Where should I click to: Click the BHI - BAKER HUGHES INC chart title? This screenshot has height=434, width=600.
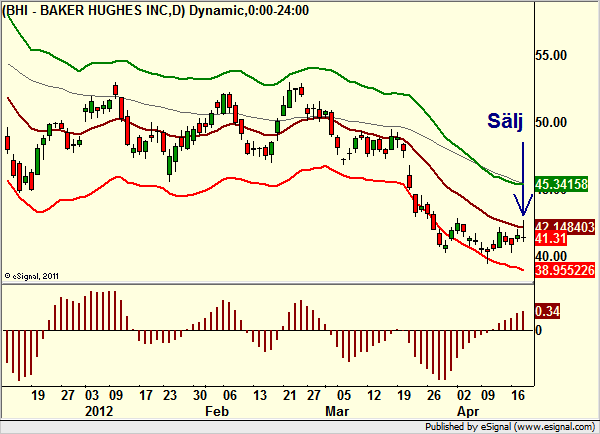click(155, 10)
